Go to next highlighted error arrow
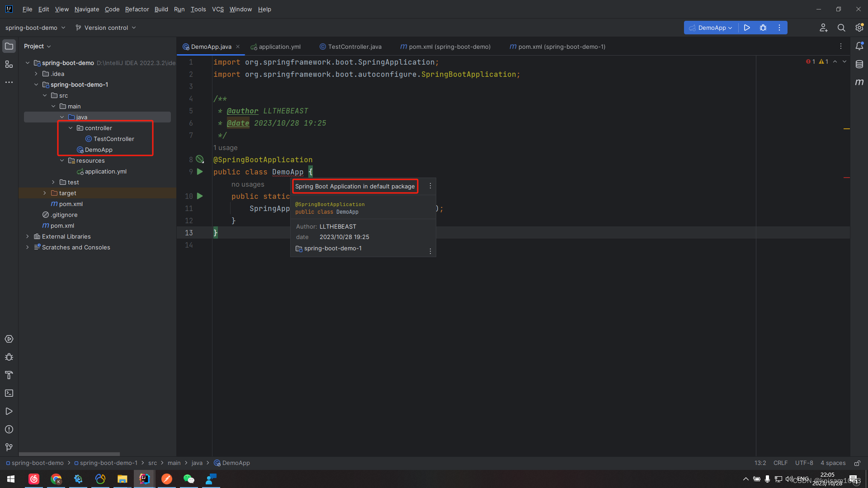Screen dimensions: 868x488 point(844,61)
